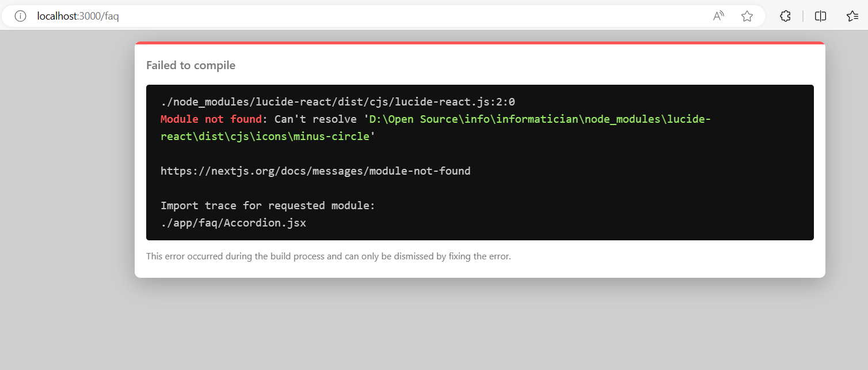Click the Failed to compile heading
Screen dimensions: 868x370
tap(191, 65)
